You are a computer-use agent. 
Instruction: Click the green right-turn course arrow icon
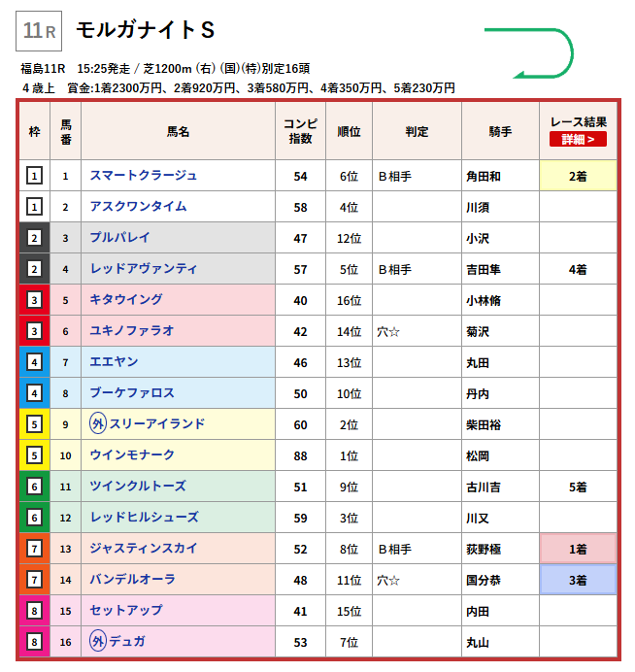click(x=529, y=53)
